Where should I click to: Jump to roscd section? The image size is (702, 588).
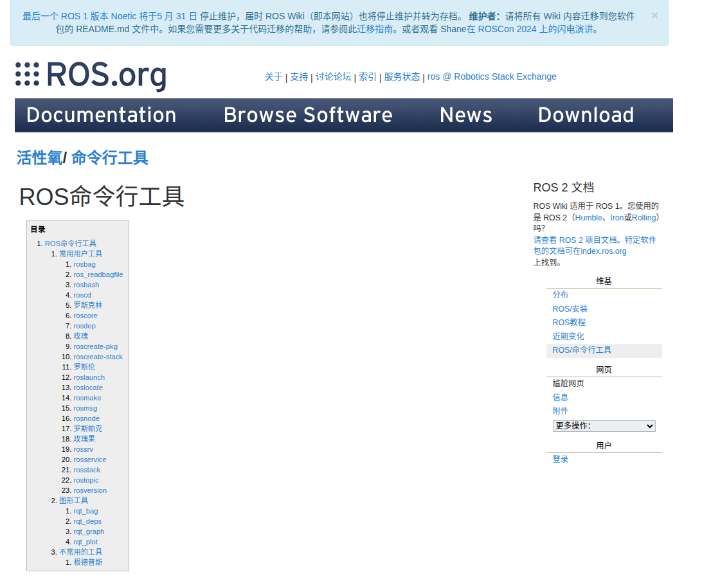click(x=82, y=295)
